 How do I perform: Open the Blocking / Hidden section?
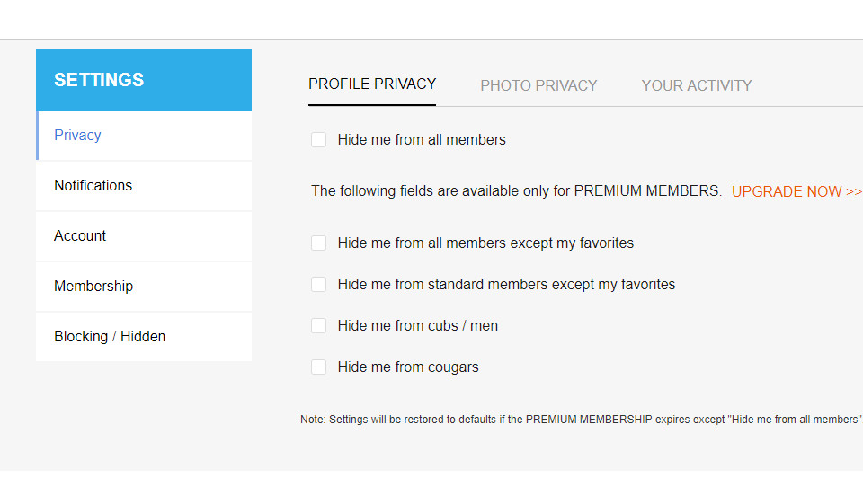coord(110,336)
